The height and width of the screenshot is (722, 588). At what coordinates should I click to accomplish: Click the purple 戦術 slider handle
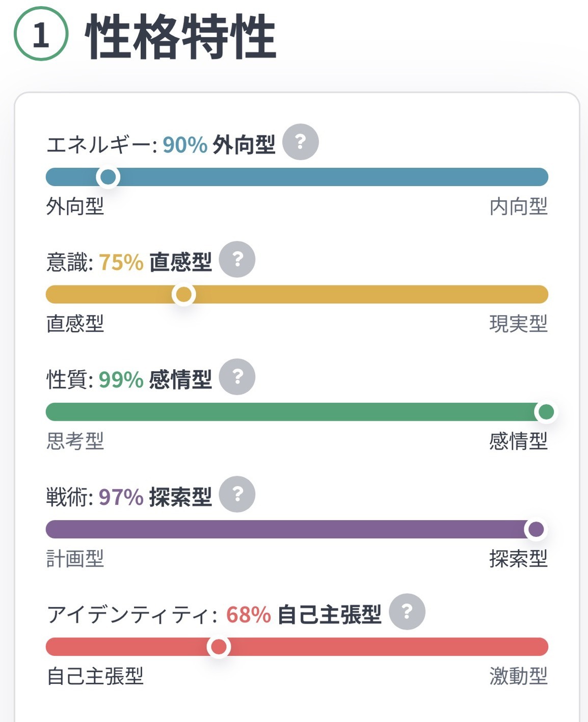point(536,529)
